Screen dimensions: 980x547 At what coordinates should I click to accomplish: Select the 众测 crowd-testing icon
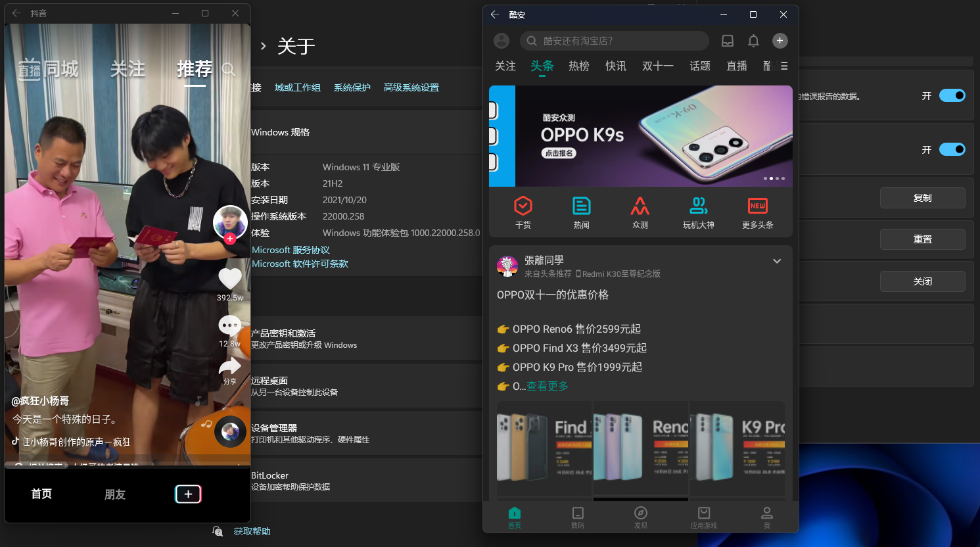coord(640,212)
